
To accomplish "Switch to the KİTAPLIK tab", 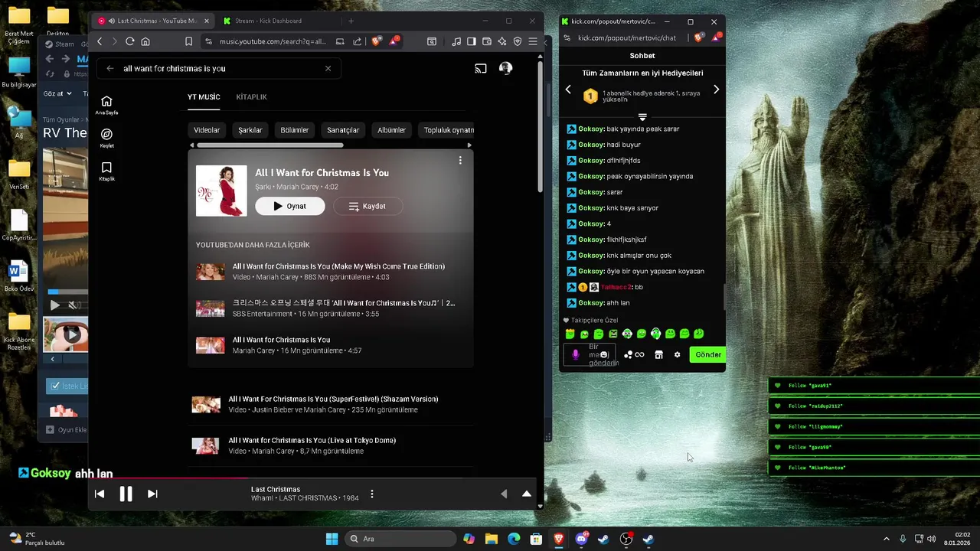I will (x=251, y=97).
